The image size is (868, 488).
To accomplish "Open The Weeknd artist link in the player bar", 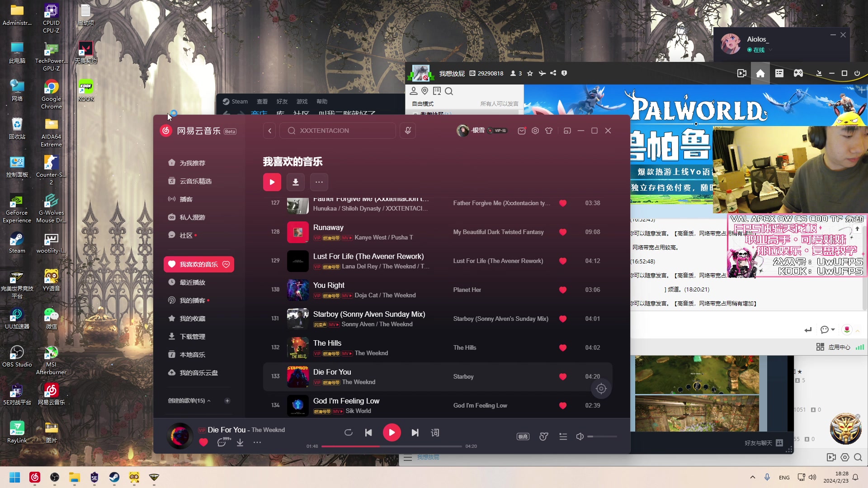I will coord(268,430).
